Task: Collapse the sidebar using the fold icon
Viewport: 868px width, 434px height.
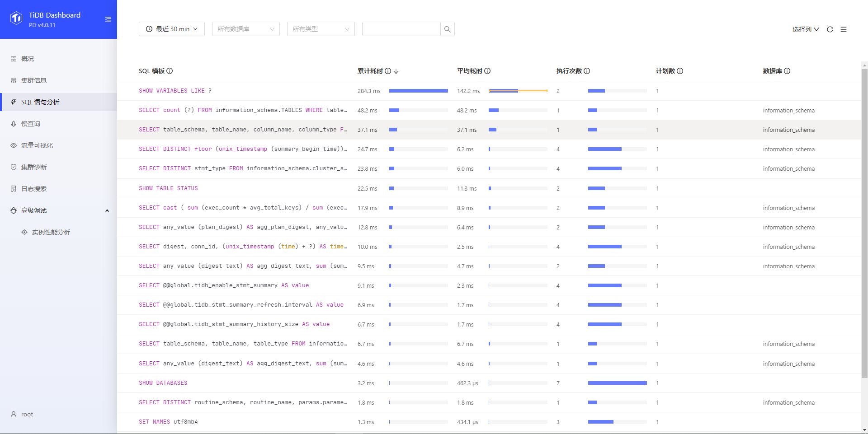Action: point(108,19)
